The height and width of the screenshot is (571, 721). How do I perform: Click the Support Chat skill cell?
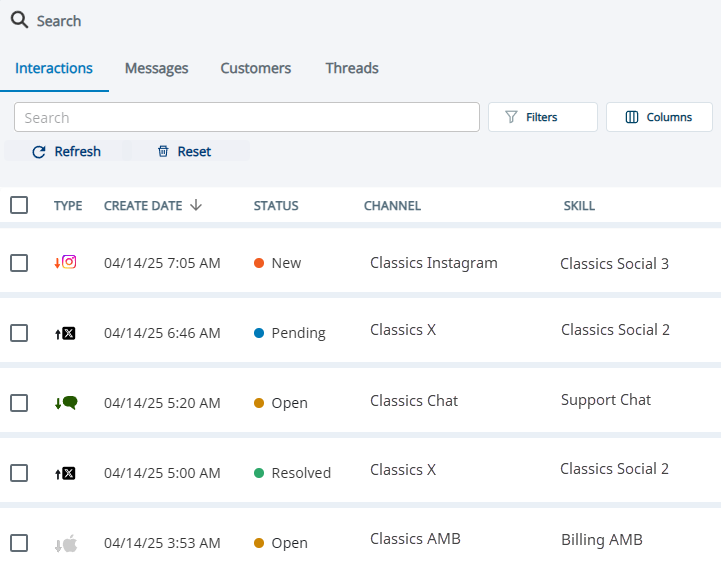pyautogui.click(x=606, y=400)
